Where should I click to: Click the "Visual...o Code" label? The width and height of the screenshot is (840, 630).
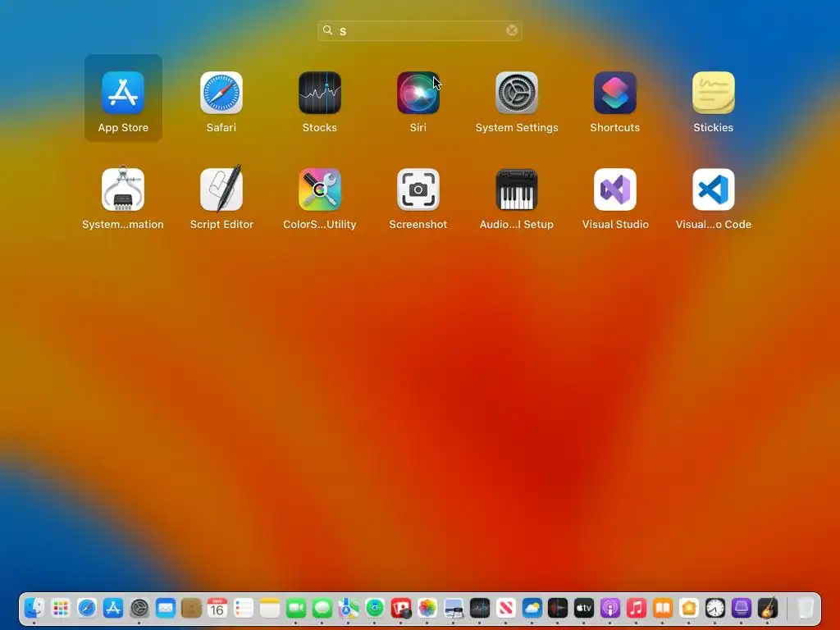[713, 225]
